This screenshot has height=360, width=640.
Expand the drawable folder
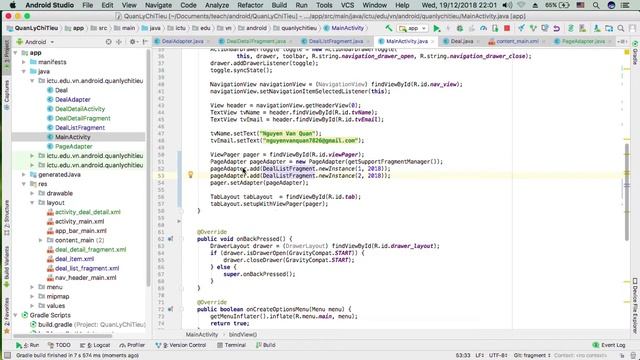pos(32,193)
